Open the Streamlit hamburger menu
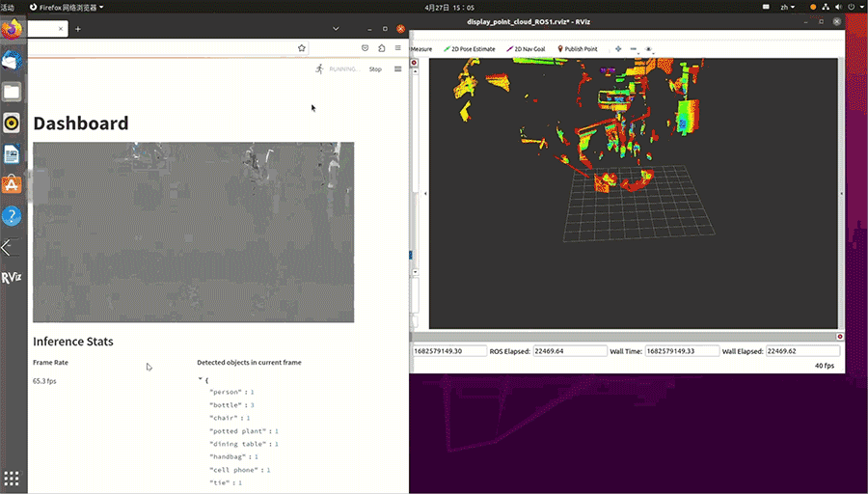The height and width of the screenshot is (494, 868). tap(398, 69)
